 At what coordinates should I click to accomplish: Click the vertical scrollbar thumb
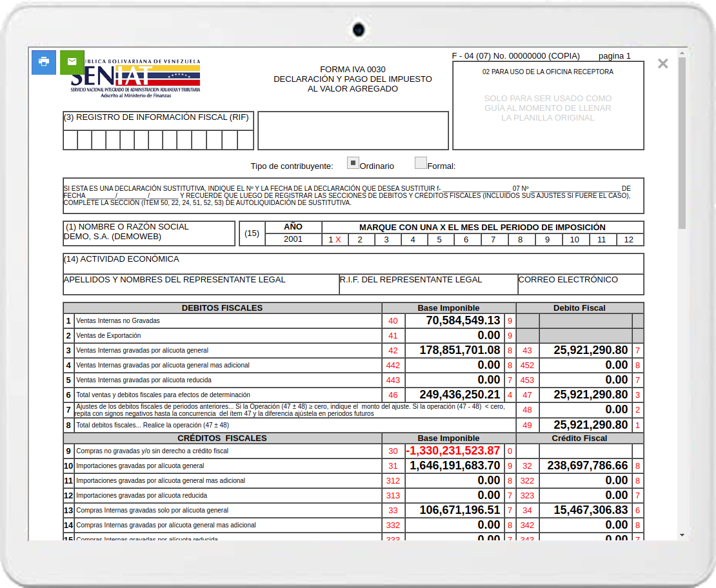[x=682, y=142]
